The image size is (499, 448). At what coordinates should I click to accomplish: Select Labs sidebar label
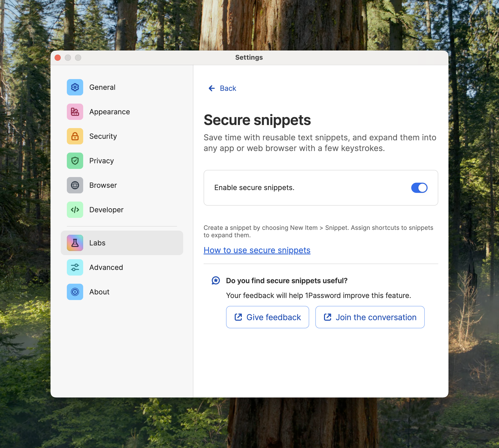tap(97, 243)
